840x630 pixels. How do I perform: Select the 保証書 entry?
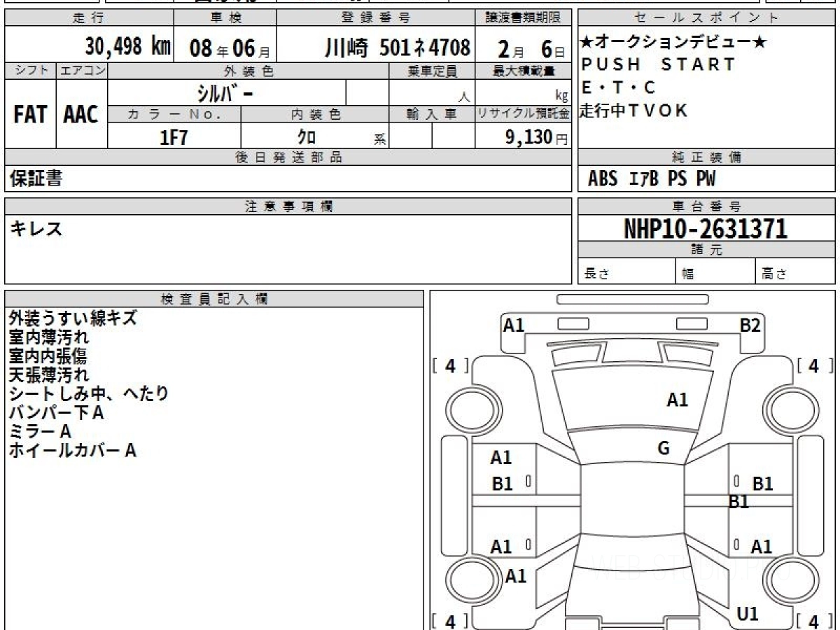click(x=36, y=178)
